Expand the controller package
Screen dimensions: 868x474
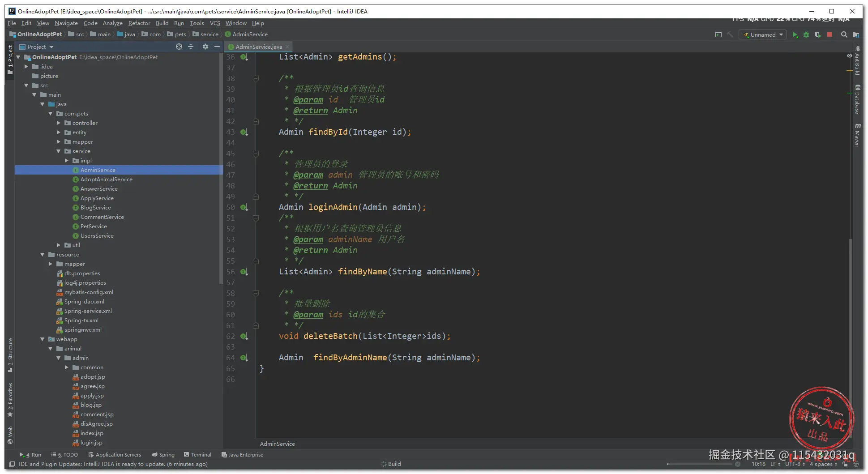pyautogui.click(x=59, y=123)
